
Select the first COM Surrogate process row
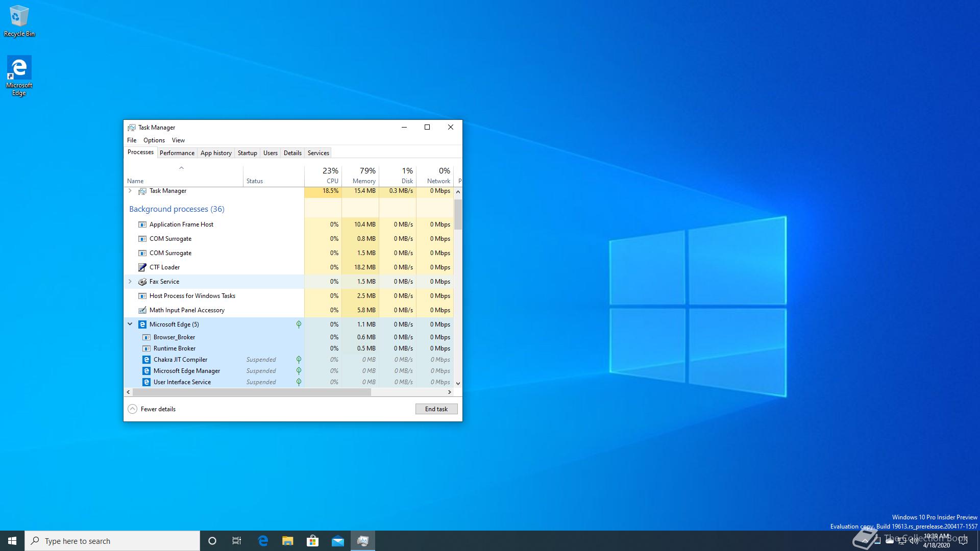pos(289,239)
